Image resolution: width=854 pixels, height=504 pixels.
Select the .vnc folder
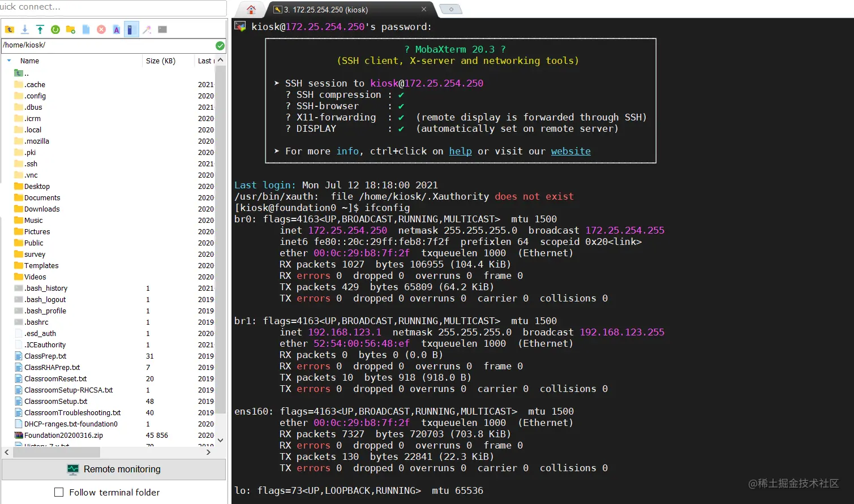click(26, 175)
